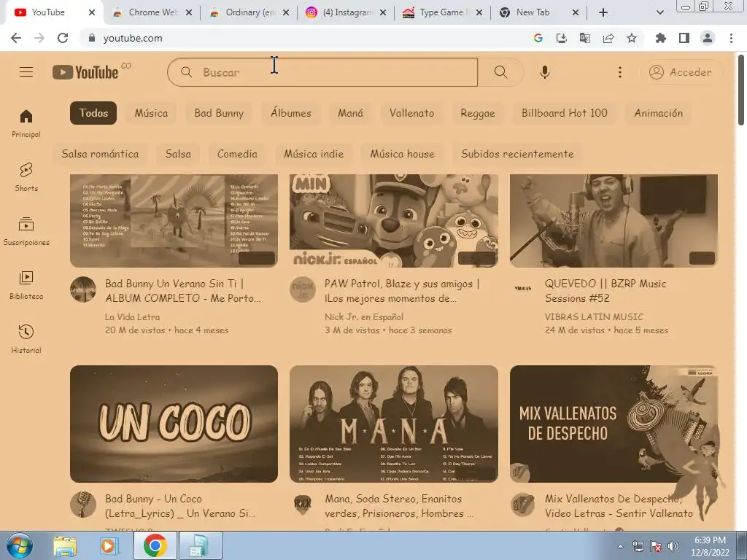Click the youtube.com address bar
The width and height of the screenshot is (747, 560).
(305, 38)
